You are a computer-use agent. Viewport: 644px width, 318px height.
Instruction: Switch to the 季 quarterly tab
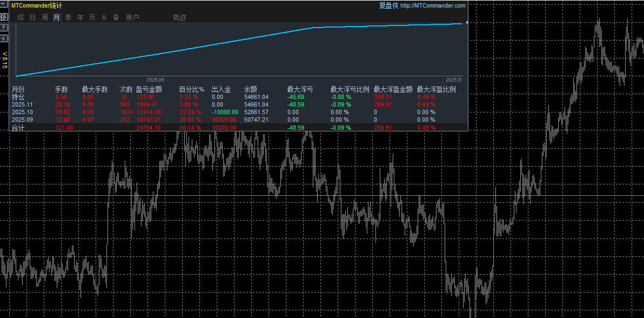(69, 17)
